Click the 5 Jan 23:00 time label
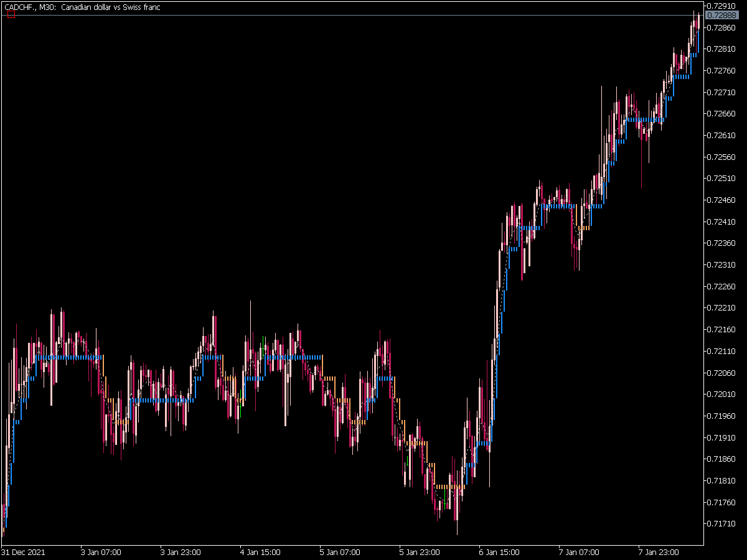This screenshot has height=560, width=747. 420,552
